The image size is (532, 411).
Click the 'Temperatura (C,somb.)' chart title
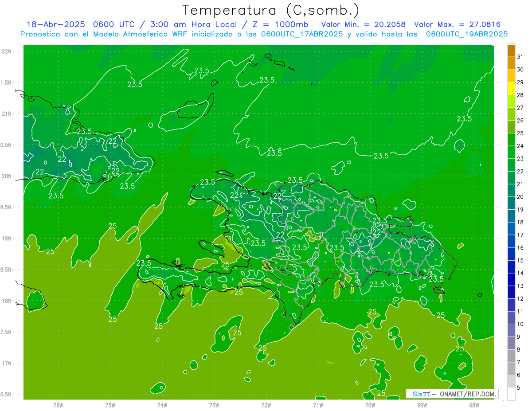(271, 10)
